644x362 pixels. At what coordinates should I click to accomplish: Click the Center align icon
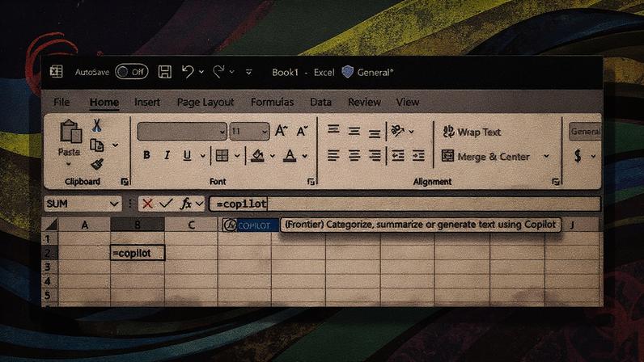pyautogui.click(x=354, y=156)
